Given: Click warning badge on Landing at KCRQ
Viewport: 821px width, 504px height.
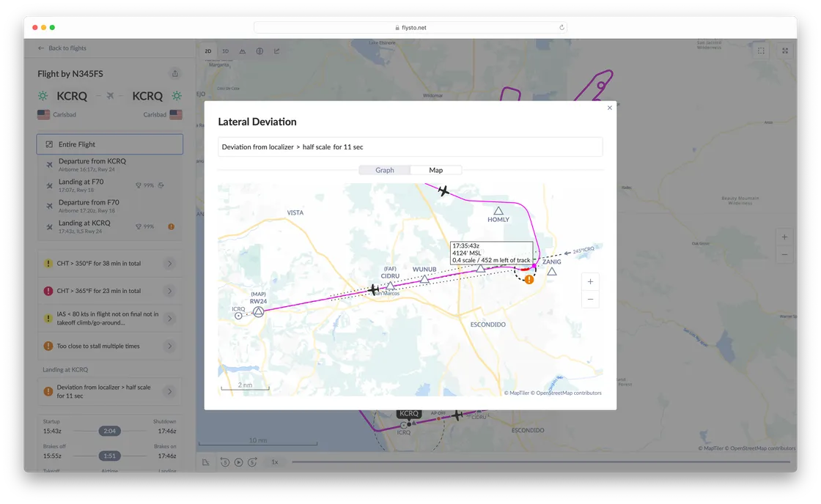Looking at the screenshot, I should 172,226.
